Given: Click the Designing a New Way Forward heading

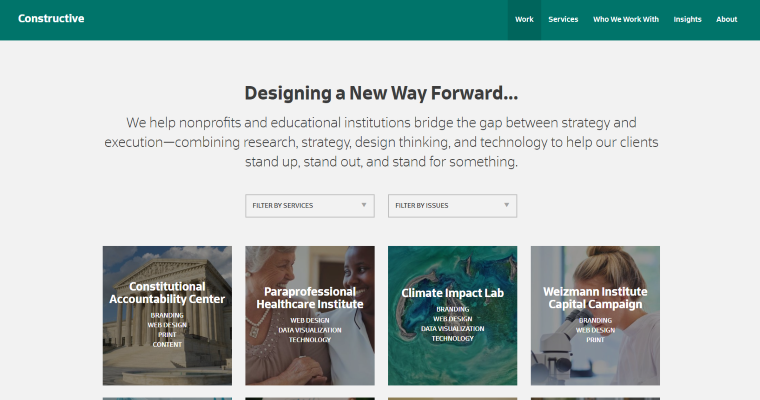Looking at the screenshot, I should tap(381, 94).
